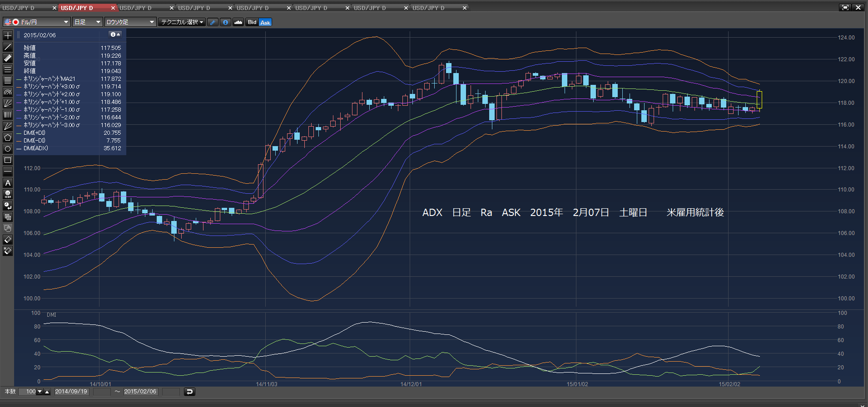Select the three horizontal lines tool
Screen dimensions: 868x407
(x=8, y=69)
